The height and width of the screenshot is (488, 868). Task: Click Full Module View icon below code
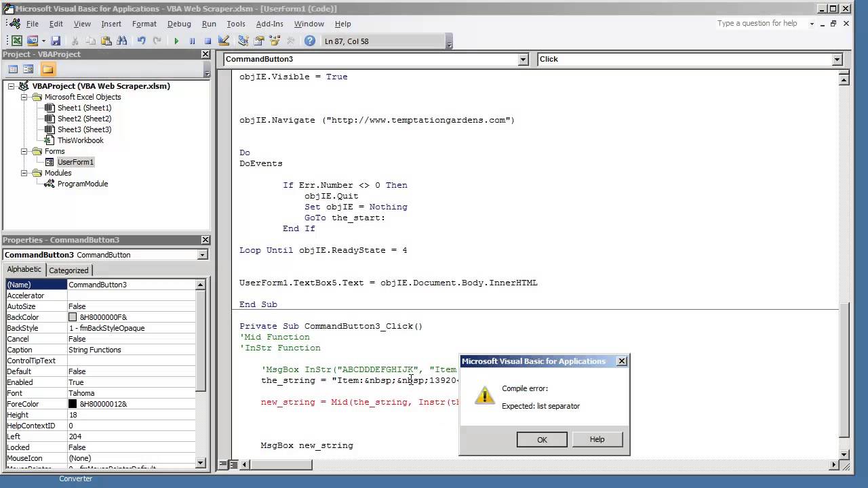[x=233, y=465]
